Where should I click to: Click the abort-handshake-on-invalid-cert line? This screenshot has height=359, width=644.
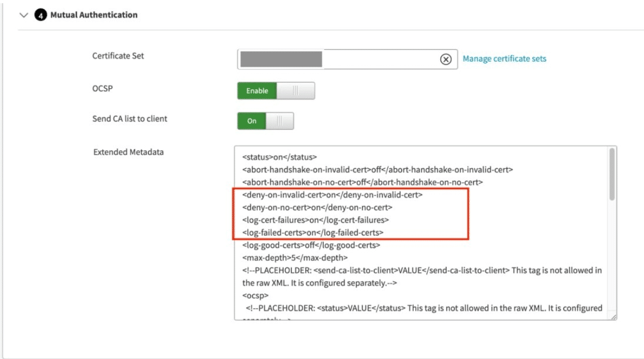coord(377,169)
